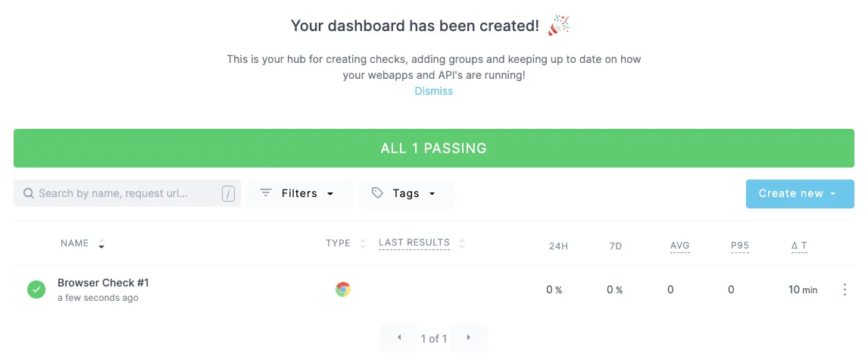This screenshot has width=868, height=360.
Task: Open the Filters dropdown
Action: pos(299,193)
